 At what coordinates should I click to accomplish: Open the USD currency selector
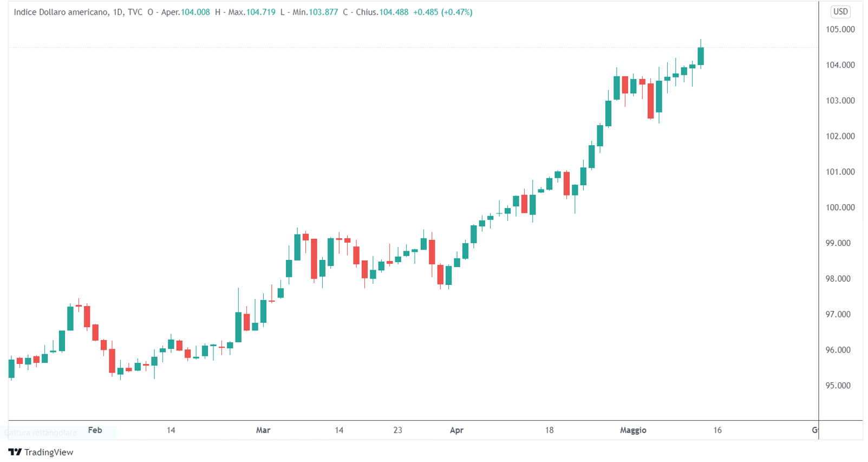point(840,11)
